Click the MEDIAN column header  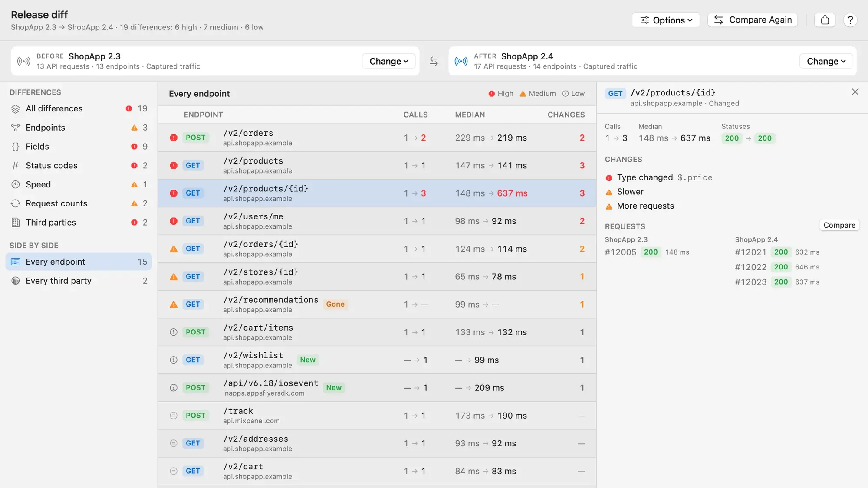[470, 115]
